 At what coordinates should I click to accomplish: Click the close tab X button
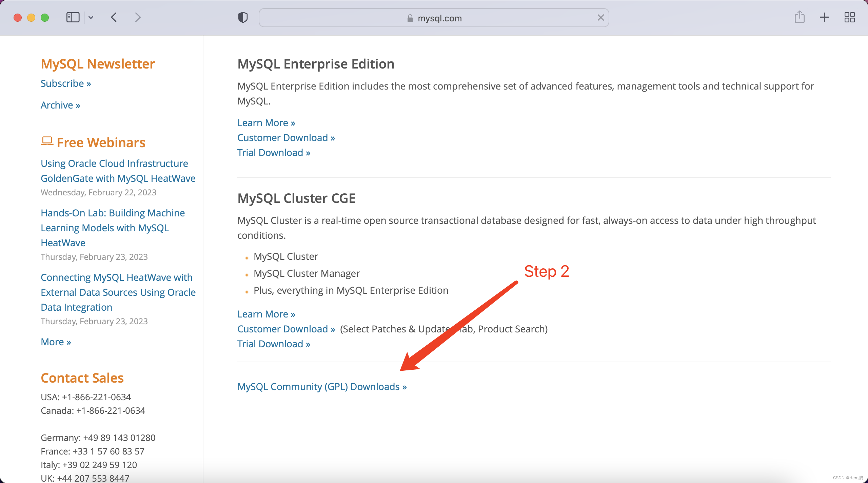point(601,17)
